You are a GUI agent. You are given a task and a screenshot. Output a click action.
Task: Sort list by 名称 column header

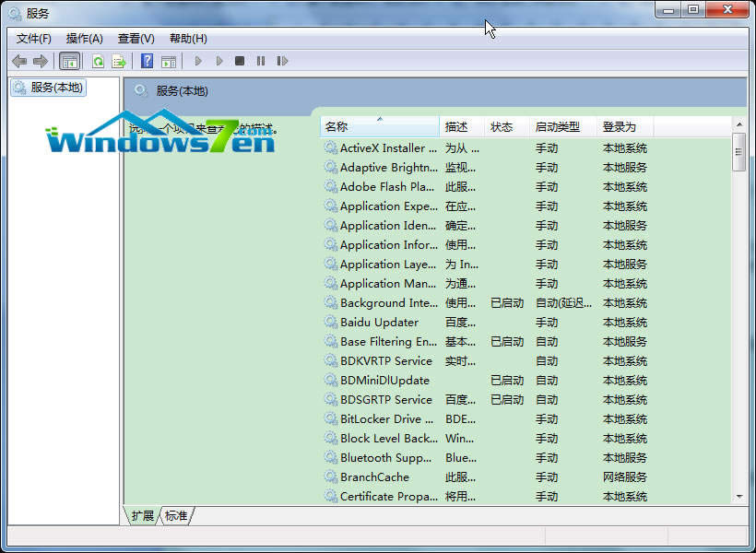(x=379, y=127)
